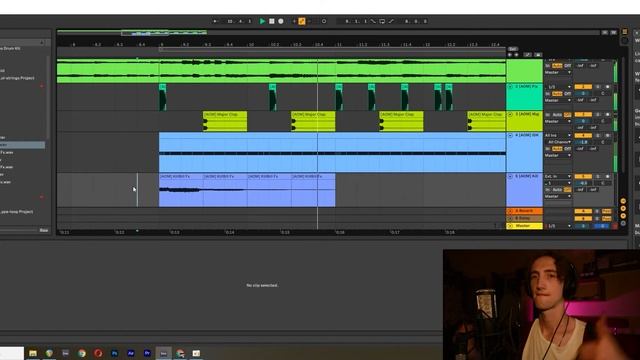Screen dimensions: 640x360
Task: Toggle track 5 activator button
Action: (x=583, y=176)
